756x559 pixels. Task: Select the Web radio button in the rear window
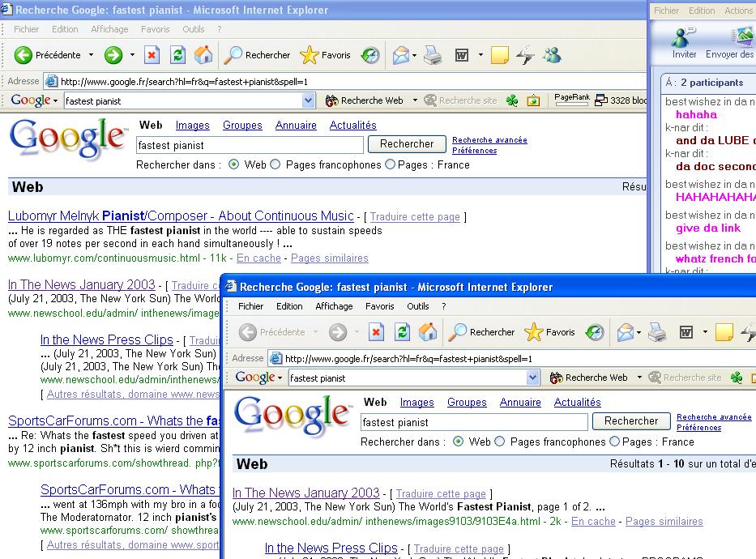234,164
